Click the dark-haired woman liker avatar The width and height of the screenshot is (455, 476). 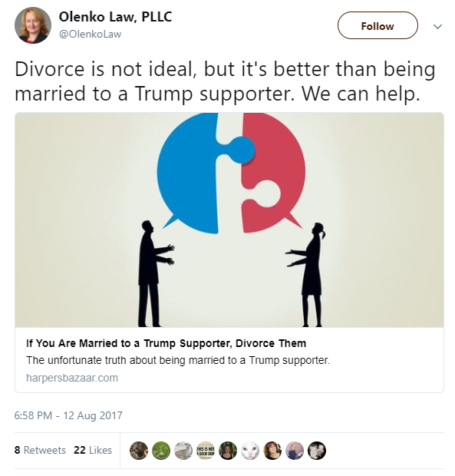pyautogui.click(x=228, y=450)
